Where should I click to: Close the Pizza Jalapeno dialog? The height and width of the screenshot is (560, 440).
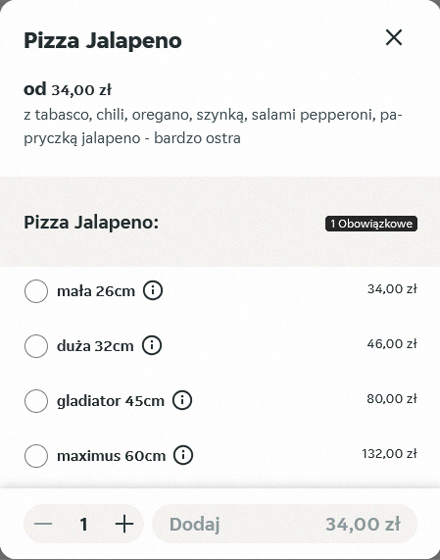[394, 38]
